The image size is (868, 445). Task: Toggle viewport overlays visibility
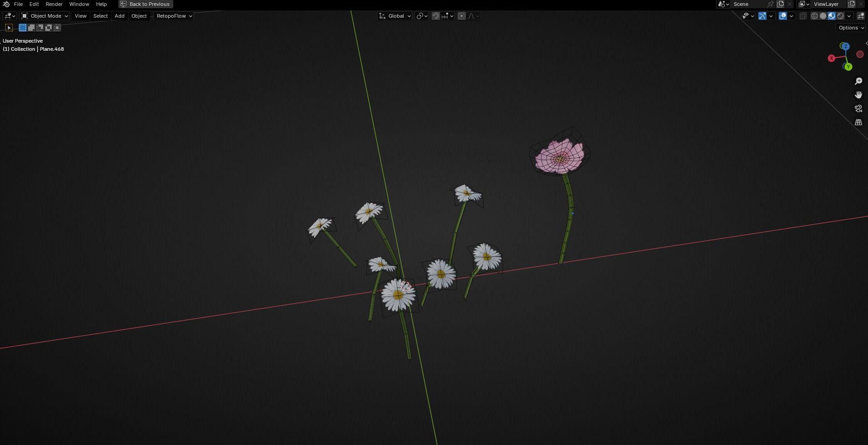(782, 16)
